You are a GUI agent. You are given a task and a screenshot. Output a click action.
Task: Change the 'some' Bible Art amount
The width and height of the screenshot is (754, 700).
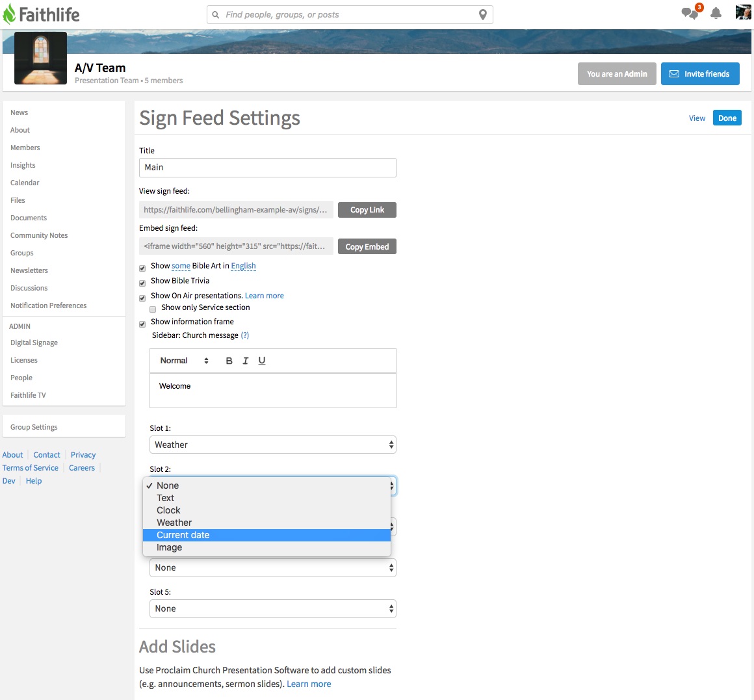[181, 266]
